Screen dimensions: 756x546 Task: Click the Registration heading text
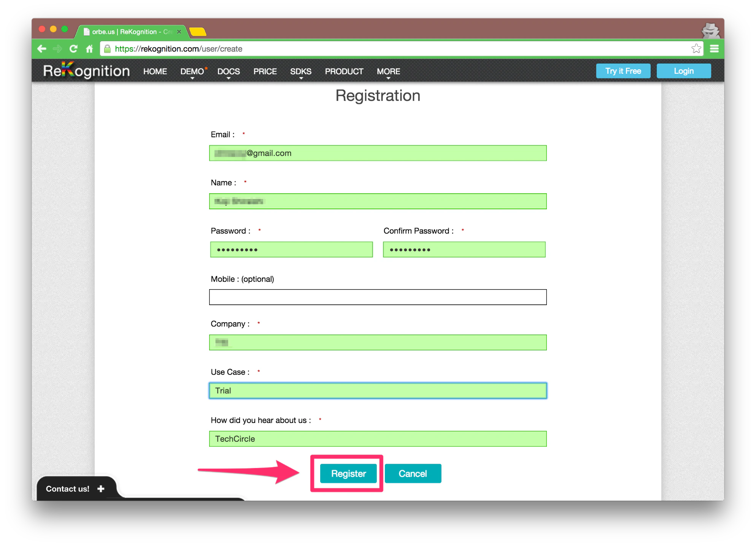tap(378, 96)
